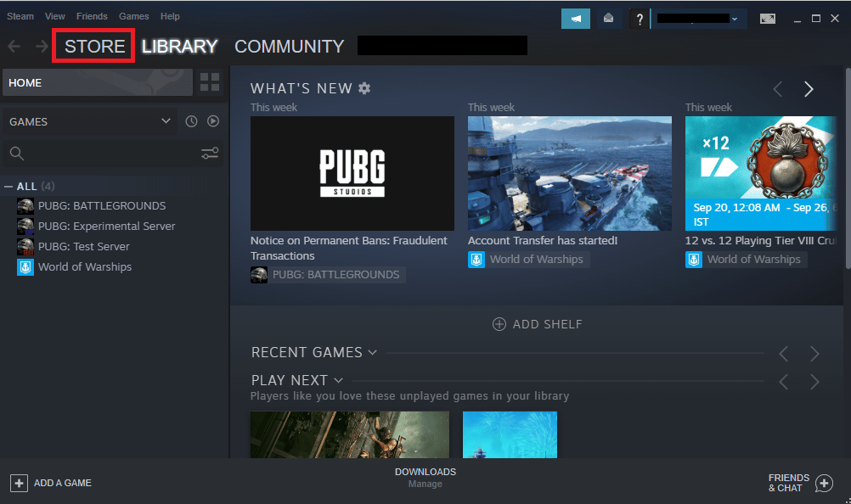
Task: Select World of Warships in game list
Action: 85,267
